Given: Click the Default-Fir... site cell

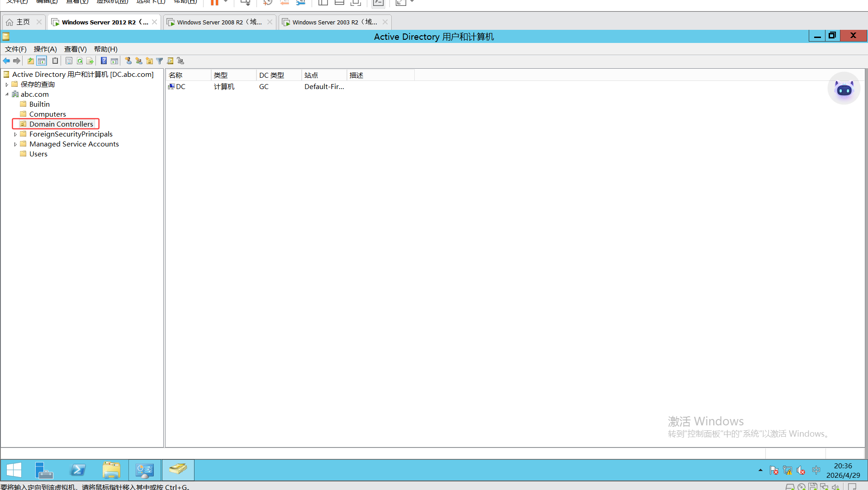Looking at the screenshot, I should pyautogui.click(x=324, y=87).
